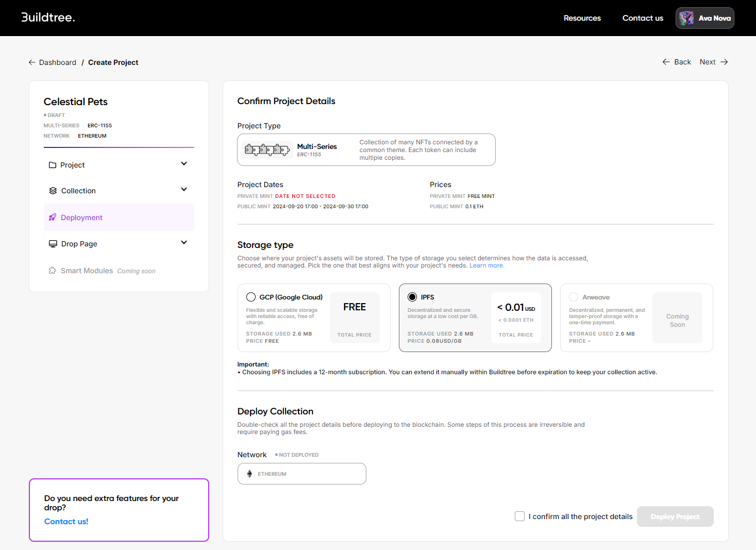Expand the Drop Page section chevron
The image size is (756, 550).
184,243
